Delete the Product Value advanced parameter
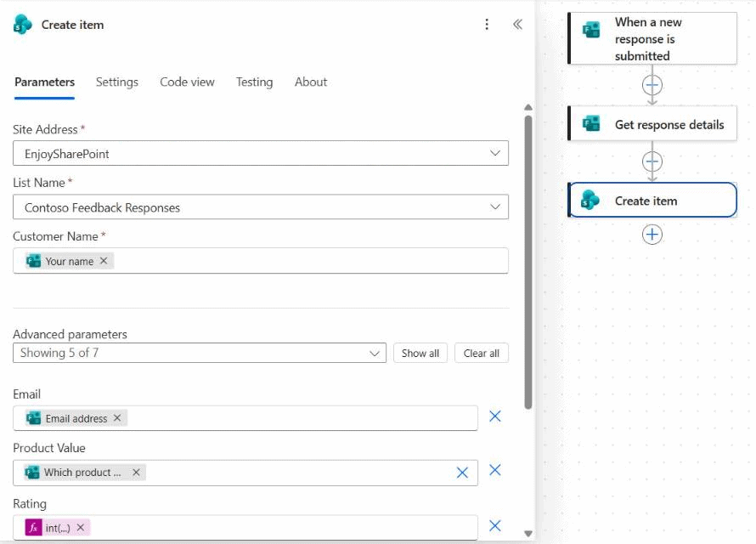Screen dimensions: 756x544 495,470
